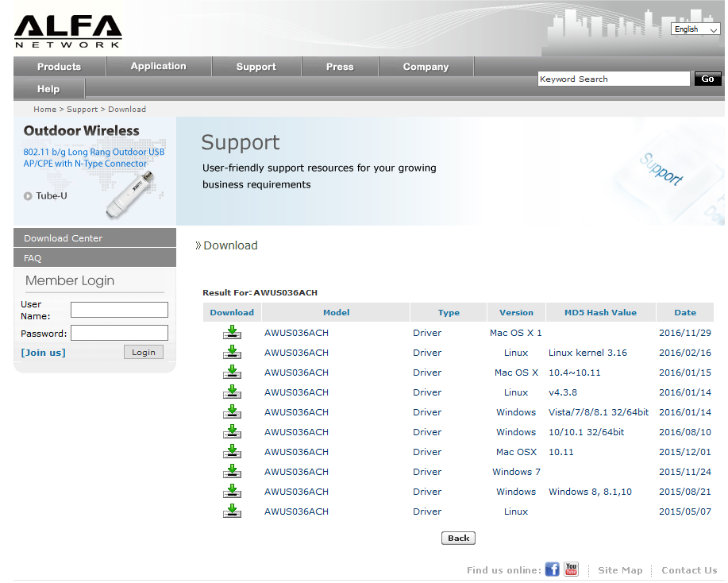
Task: Click the date 2016/02/16
Action: (685, 353)
